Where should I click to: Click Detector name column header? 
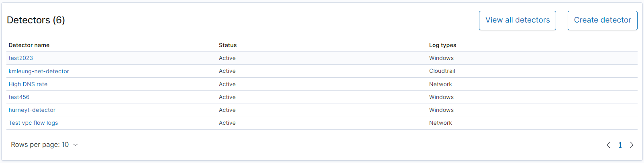(x=29, y=45)
